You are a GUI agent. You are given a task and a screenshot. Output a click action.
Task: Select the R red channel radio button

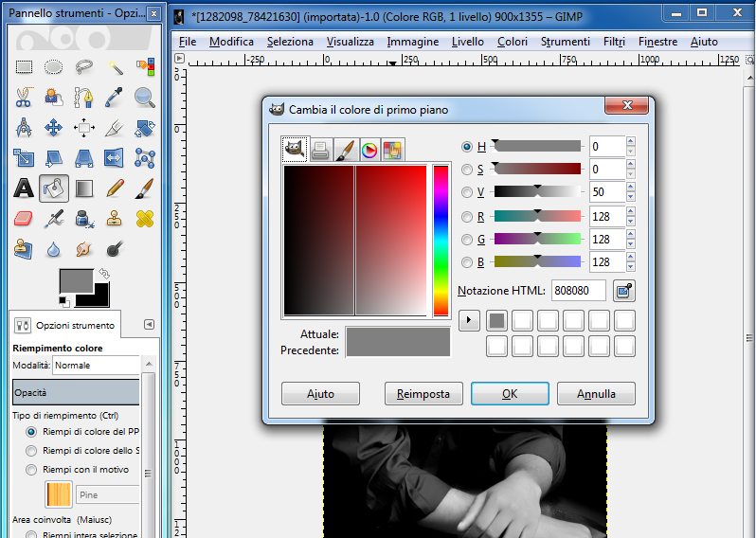point(466,216)
